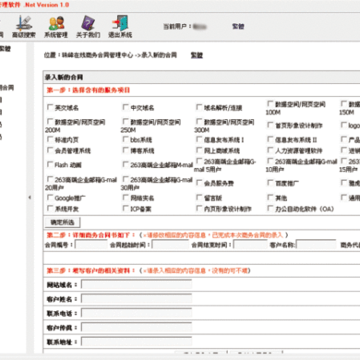This screenshot has width=360, height=360.
Task: Click the 网站域名 text field
Action: [x=137, y=284]
